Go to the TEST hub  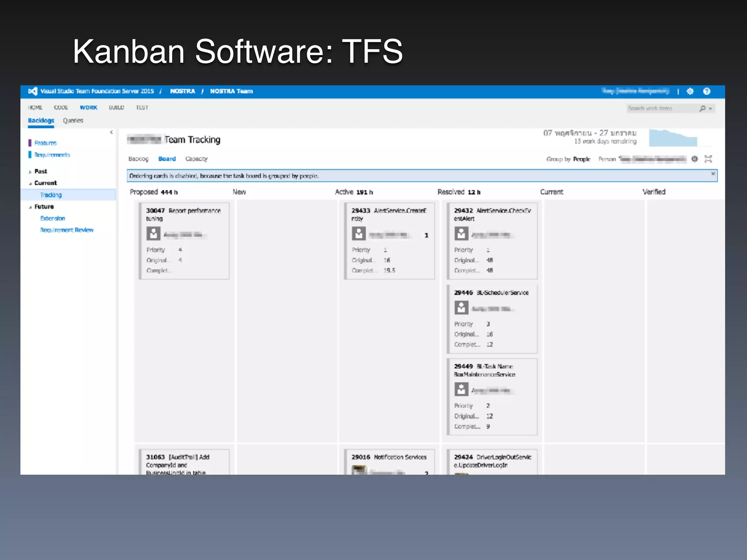tap(142, 108)
